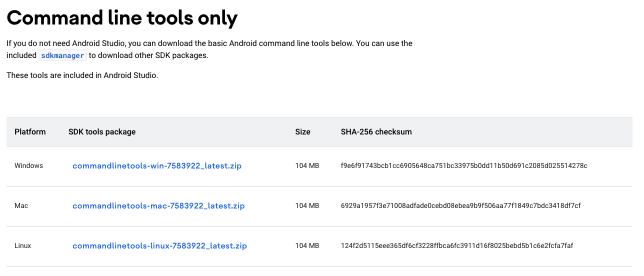Download commandlinetools-linux-7583922_latest.zip
This screenshot has height=276, width=644.
click(x=159, y=246)
